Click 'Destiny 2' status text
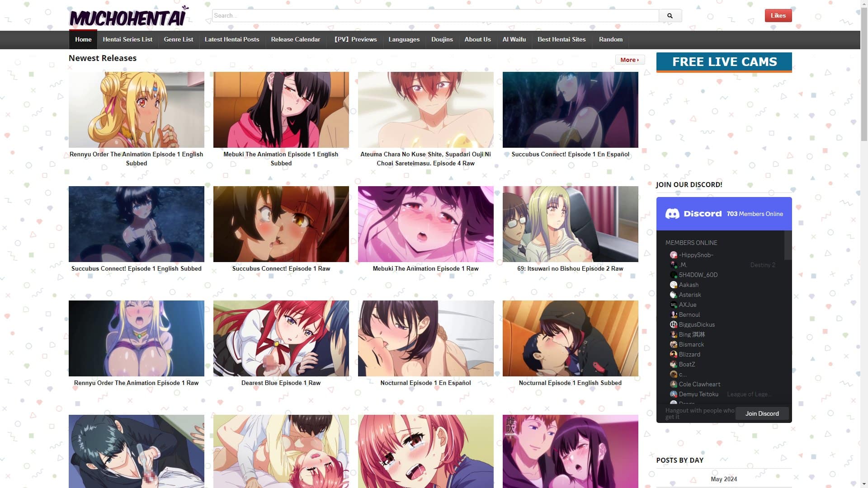 point(763,265)
